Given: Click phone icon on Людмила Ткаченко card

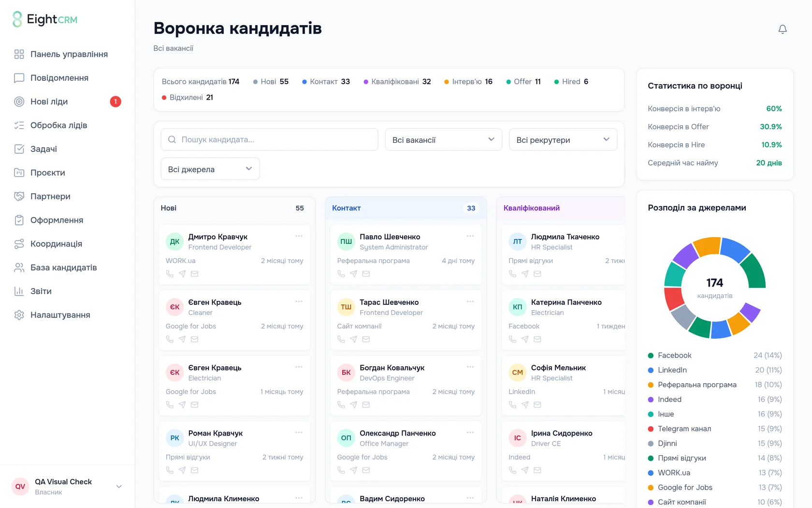Looking at the screenshot, I should tap(513, 274).
